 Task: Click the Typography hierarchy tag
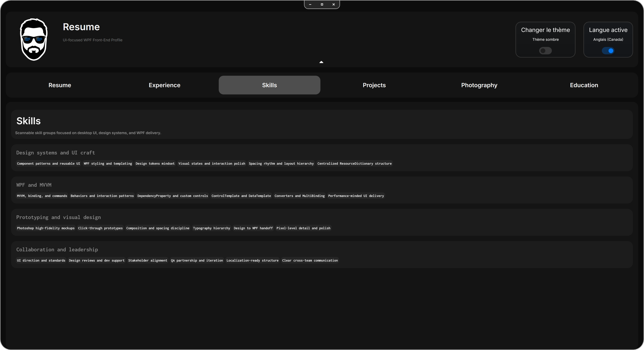pyautogui.click(x=211, y=228)
